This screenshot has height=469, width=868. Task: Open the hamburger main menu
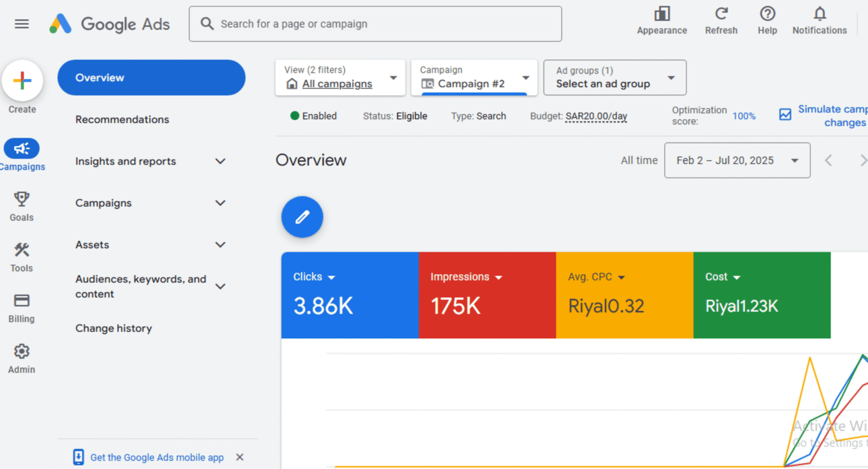(x=22, y=24)
